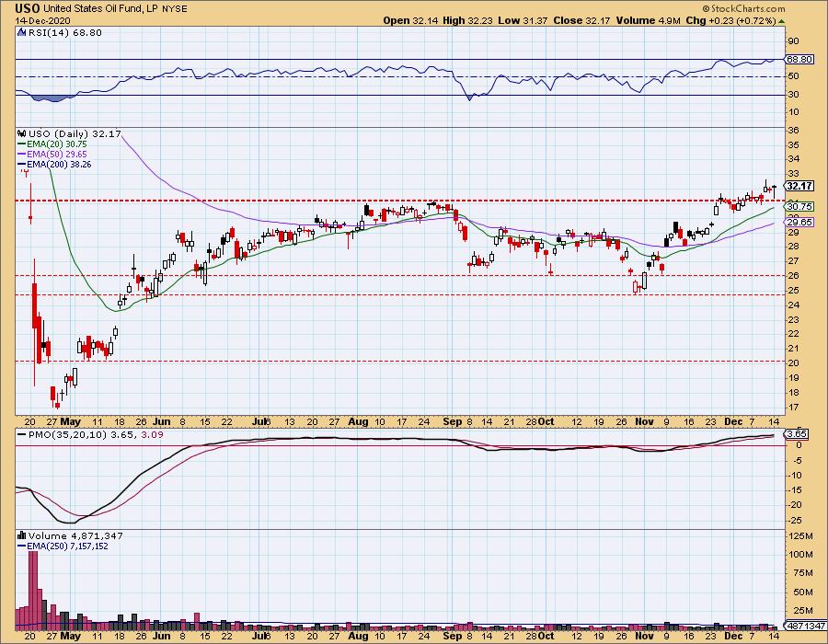Click the NYSE exchange label

tap(174, 9)
